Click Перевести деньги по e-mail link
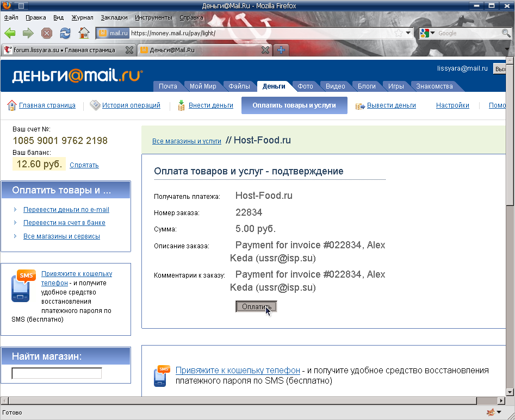The image size is (515, 420). click(66, 210)
